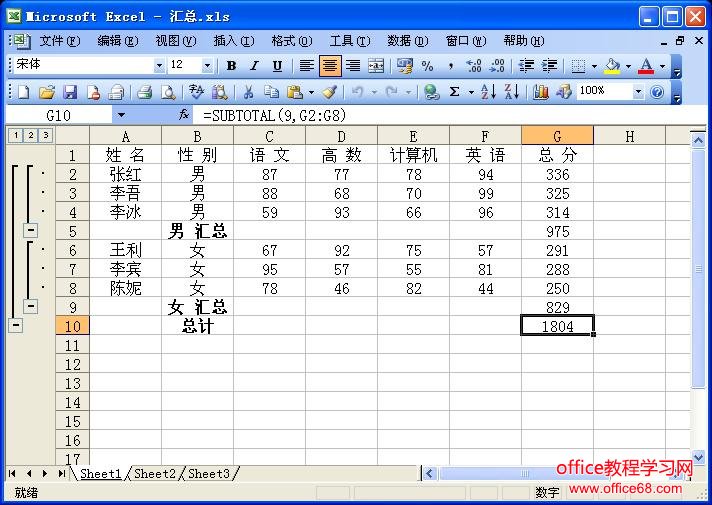The height and width of the screenshot is (505, 712).
Task: Open Name Box dropdown arrow
Action: pyautogui.click(x=121, y=115)
